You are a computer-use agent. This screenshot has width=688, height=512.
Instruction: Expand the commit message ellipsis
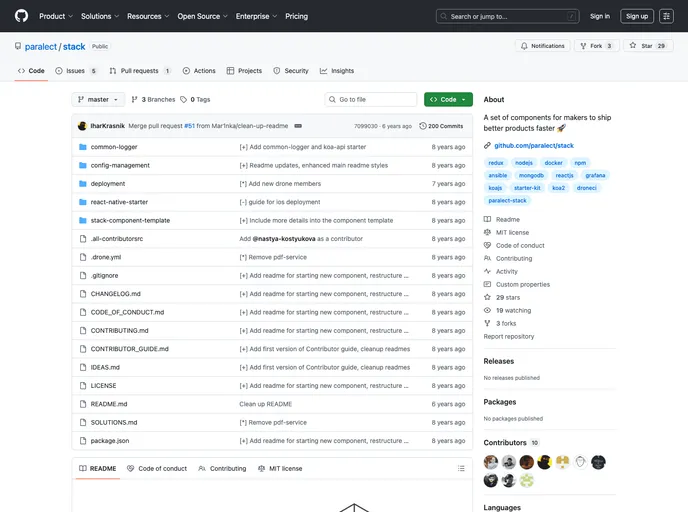[298, 126]
